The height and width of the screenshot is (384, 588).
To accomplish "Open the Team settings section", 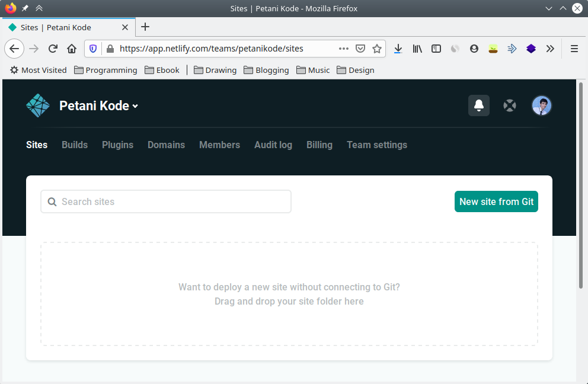I will point(376,145).
